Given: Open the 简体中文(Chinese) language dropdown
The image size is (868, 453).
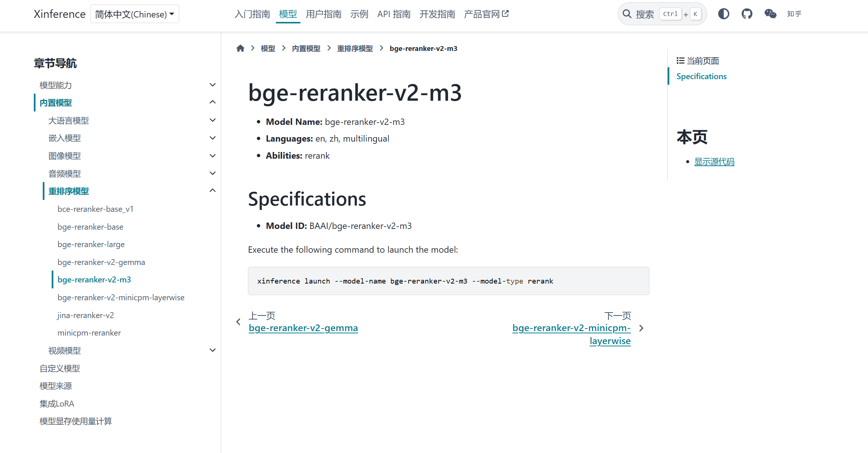Looking at the screenshot, I should pos(135,14).
